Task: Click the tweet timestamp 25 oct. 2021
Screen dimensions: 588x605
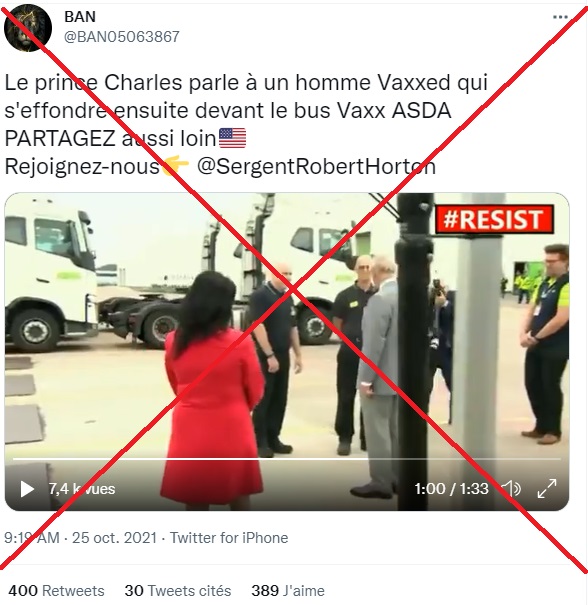Action: [114, 537]
